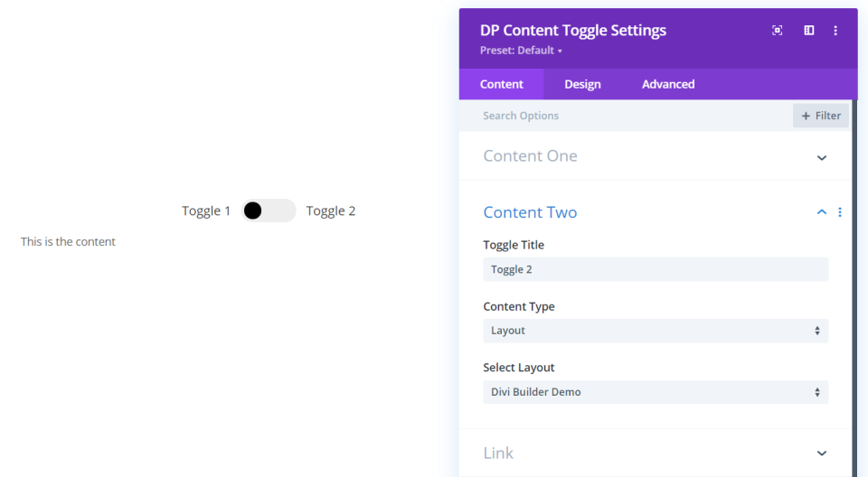The height and width of the screenshot is (477, 868).
Task: Expand the Content One section
Action: tap(821, 157)
